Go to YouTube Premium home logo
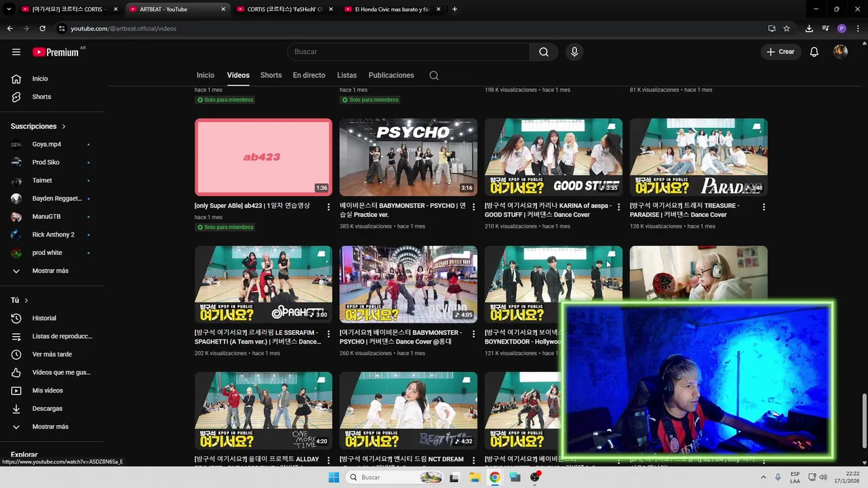The width and height of the screenshot is (868, 488). (x=56, y=52)
